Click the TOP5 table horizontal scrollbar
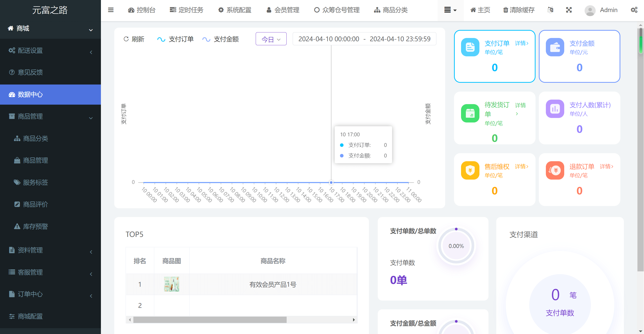The width and height of the screenshot is (644, 334). pyautogui.click(x=210, y=320)
